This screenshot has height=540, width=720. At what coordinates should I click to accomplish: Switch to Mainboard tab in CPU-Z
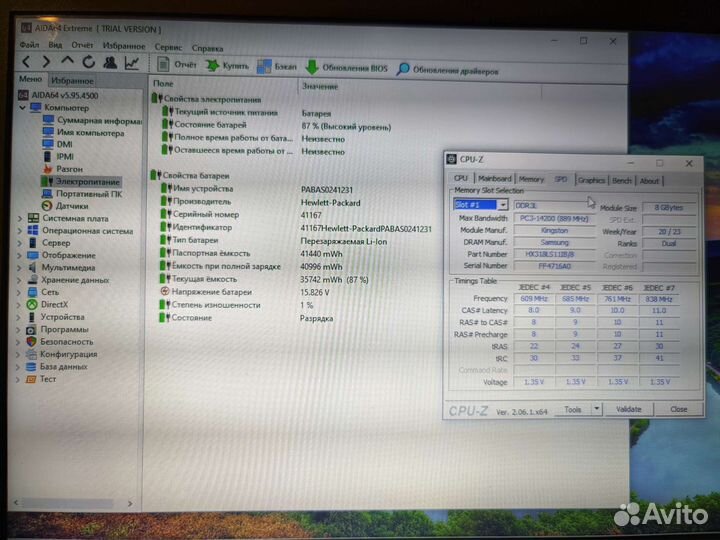click(x=494, y=180)
